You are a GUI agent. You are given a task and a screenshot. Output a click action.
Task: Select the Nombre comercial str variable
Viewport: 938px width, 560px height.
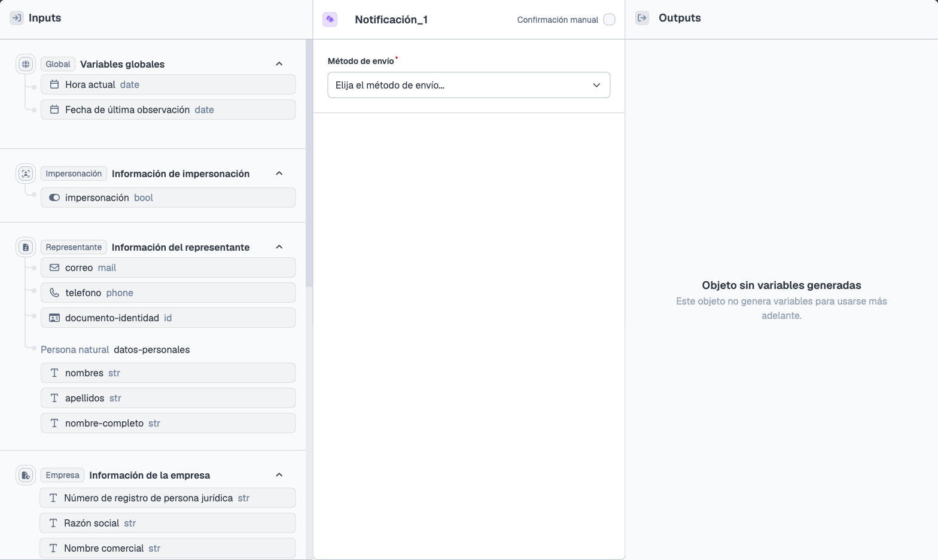click(167, 548)
